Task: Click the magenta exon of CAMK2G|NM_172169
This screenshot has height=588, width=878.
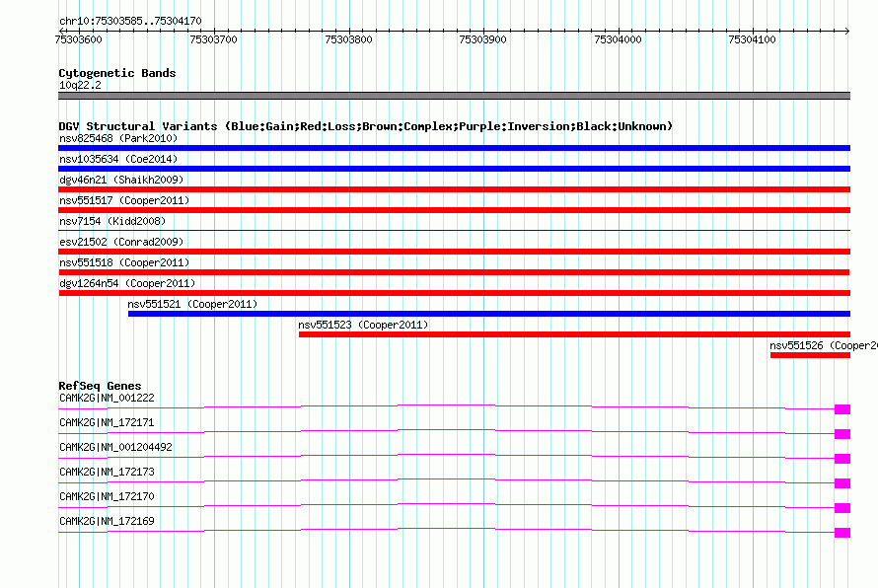Action: (842, 533)
